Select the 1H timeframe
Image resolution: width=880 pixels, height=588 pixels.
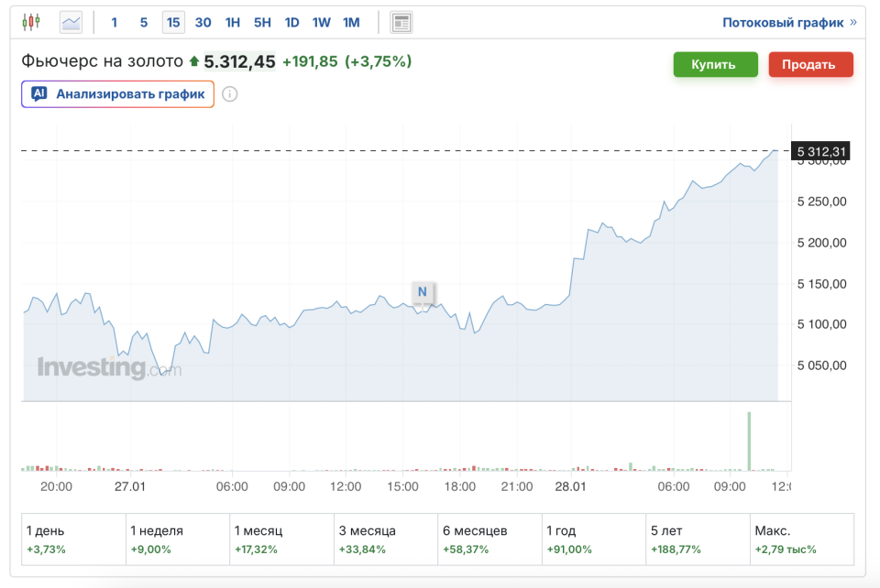[x=233, y=22]
